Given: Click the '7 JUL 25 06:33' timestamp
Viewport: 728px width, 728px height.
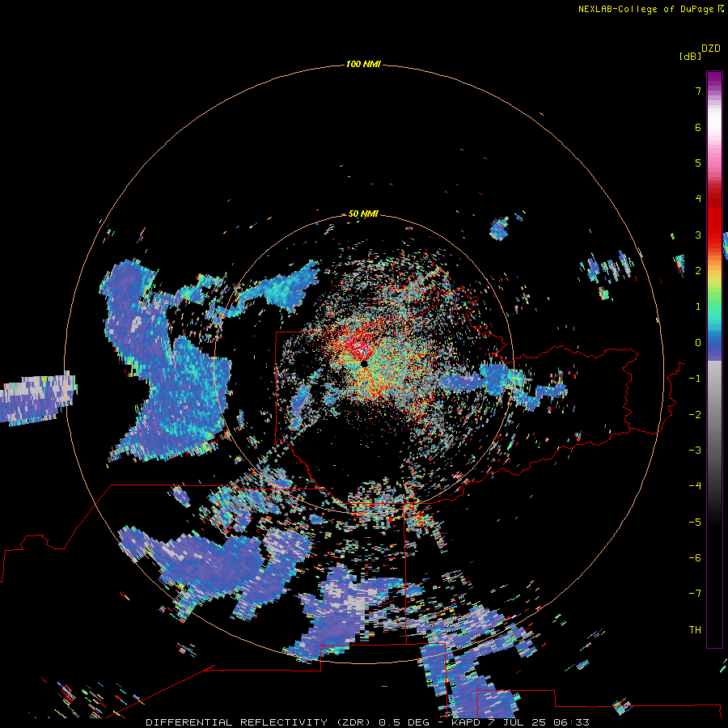Looking at the screenshot, I should (539, 722).
